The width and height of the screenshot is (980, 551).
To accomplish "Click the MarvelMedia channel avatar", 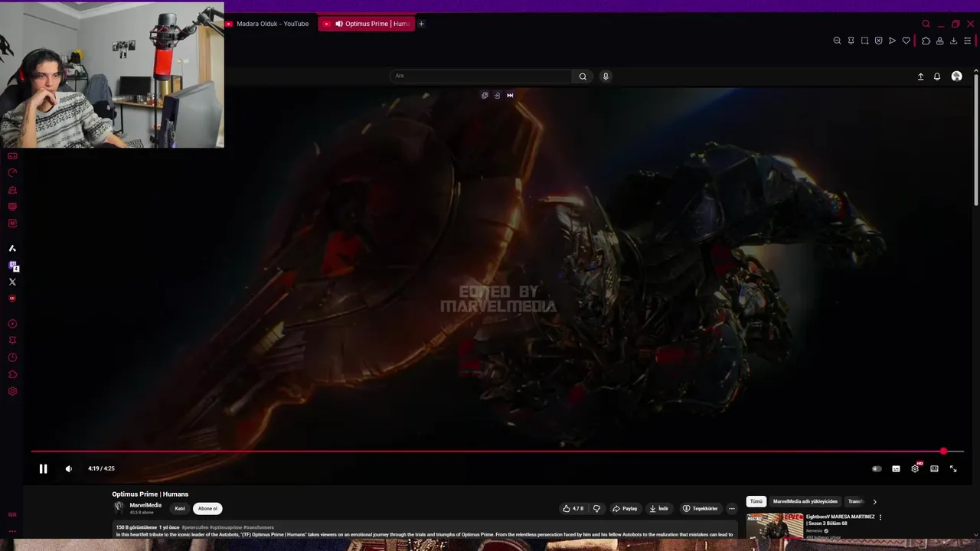I will [x=119, y=507].
